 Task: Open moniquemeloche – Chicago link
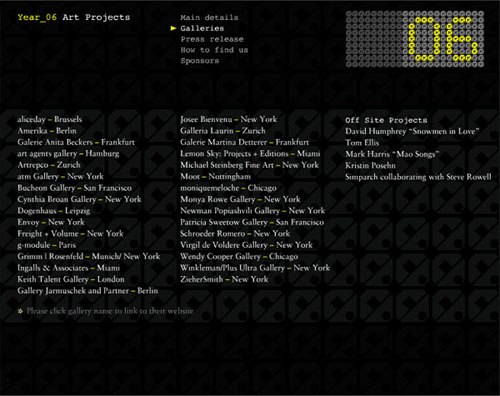[x=228, y=188]
